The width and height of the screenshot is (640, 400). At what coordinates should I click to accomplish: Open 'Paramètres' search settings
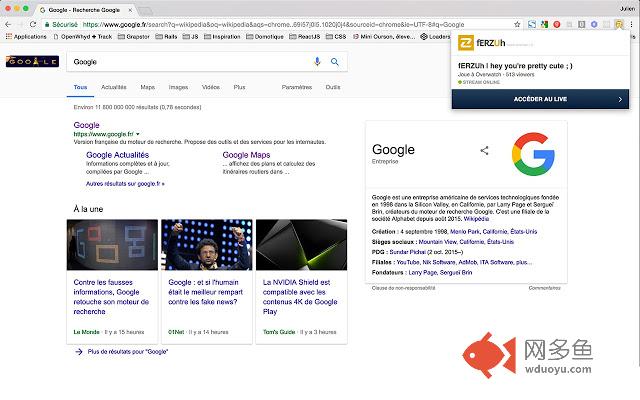297,87
